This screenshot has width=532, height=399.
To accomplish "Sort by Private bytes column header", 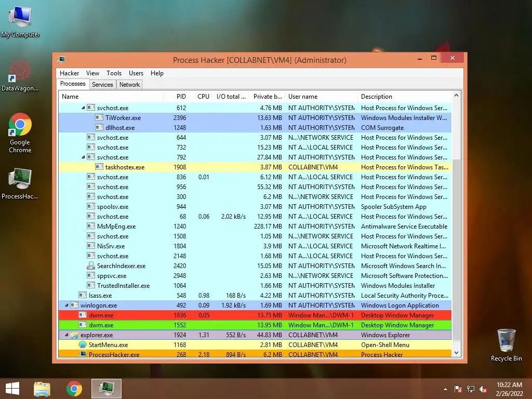I will click(267, 97).
